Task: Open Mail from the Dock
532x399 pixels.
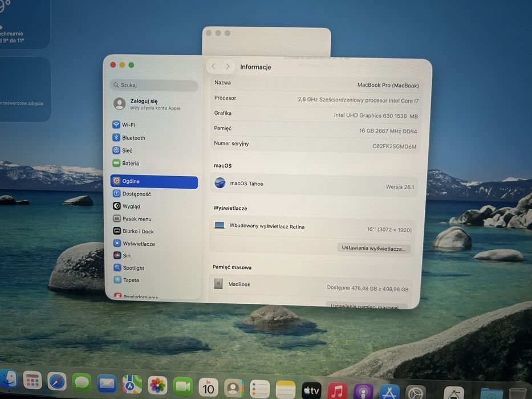Action: point(107,384)
